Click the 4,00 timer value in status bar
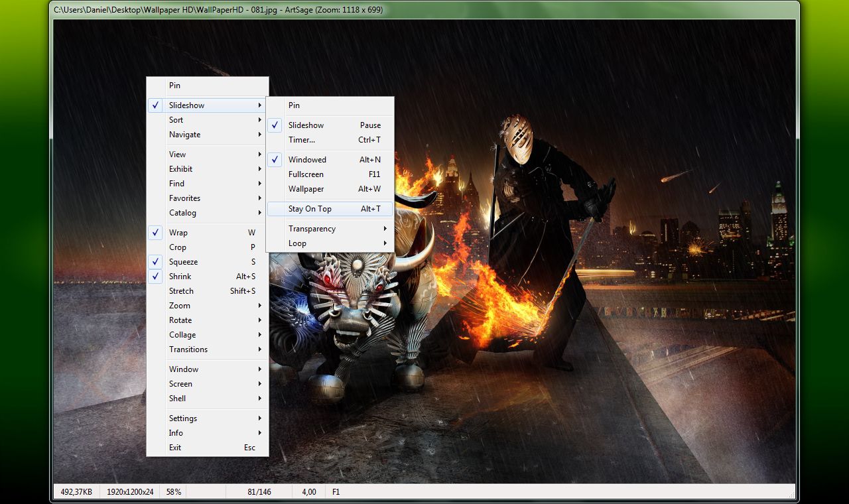Viewport: 849px width, 504px height. pyautogui.click(x=309, y=492)
